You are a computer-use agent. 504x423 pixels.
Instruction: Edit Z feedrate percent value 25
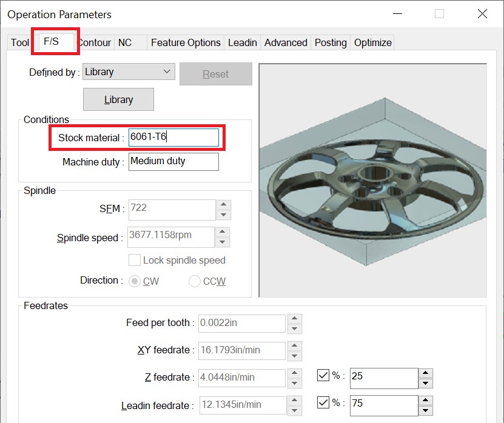coord(384,378)
